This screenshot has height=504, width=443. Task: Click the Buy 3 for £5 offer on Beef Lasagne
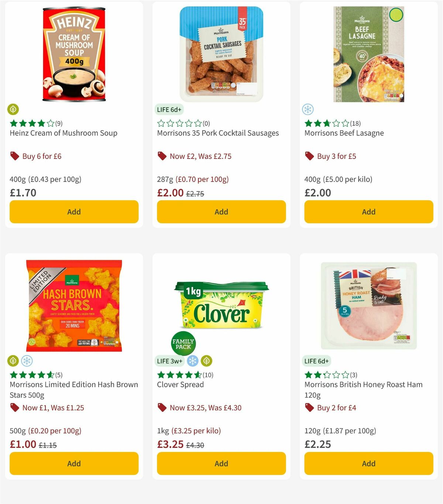pos(336,156)
